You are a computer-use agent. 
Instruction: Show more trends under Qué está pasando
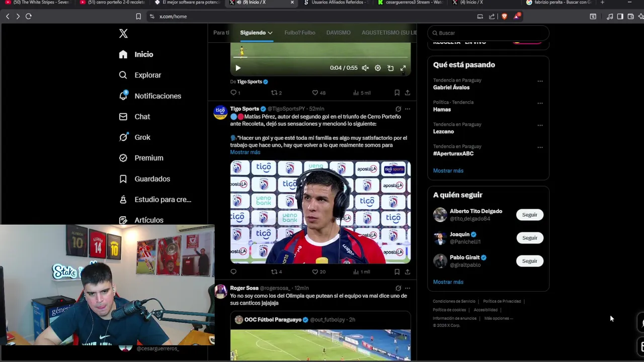pos(448,171)
